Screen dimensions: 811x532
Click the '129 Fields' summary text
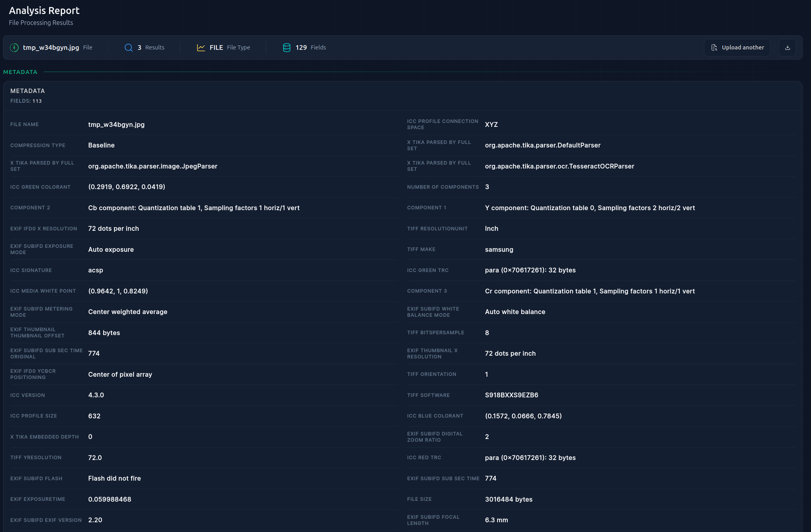311,47
